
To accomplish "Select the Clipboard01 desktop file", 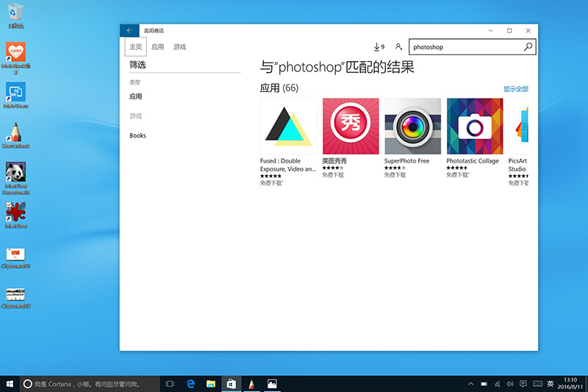I will (x=15, y=258).
